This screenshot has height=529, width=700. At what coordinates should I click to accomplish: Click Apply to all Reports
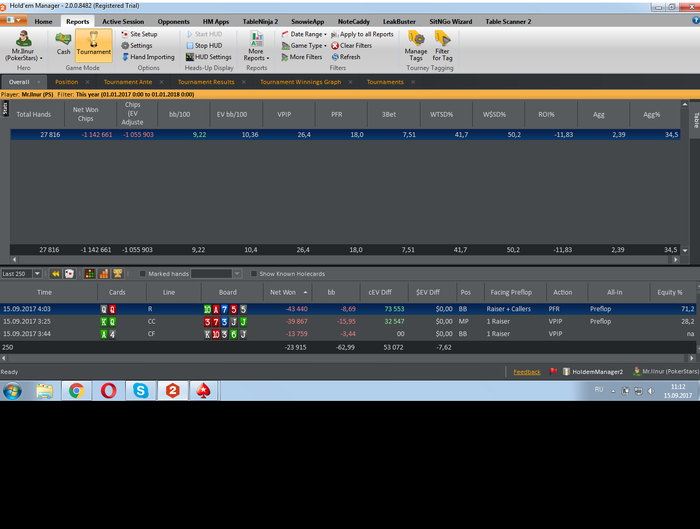[x=362, y=34]
